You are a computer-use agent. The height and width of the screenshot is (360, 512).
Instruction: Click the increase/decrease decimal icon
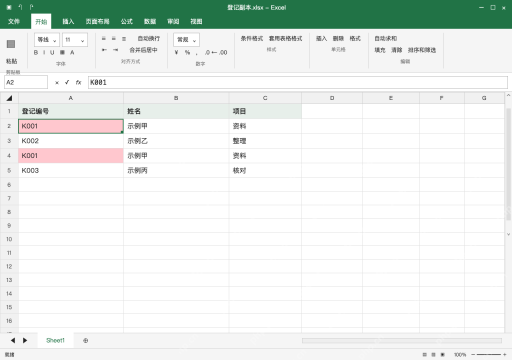(x=216, y=52)
